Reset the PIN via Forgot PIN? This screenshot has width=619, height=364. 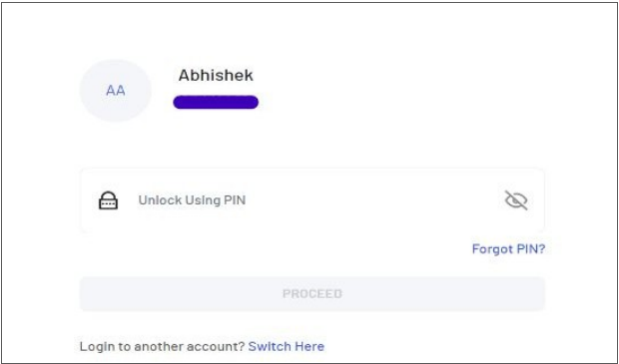pyautogui.click(x=508, y=249)
